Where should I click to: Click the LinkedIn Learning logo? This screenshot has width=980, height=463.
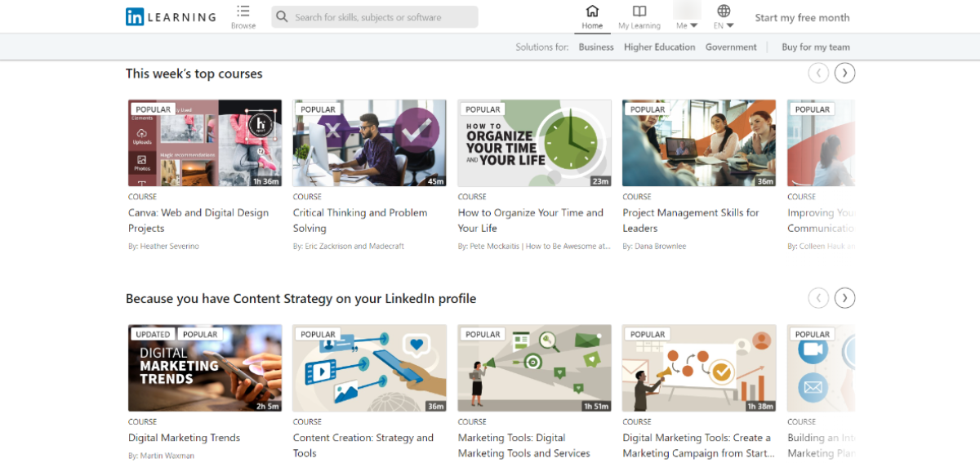171,17
